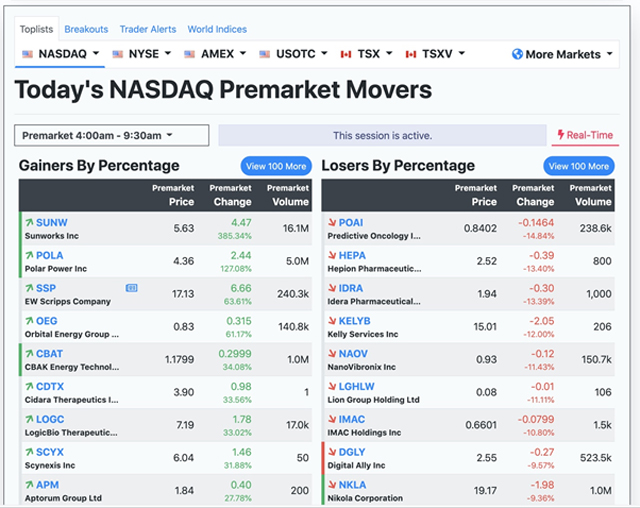
Task: Sort losers by Premarket Volume column header
Action: tap(591, 195)
